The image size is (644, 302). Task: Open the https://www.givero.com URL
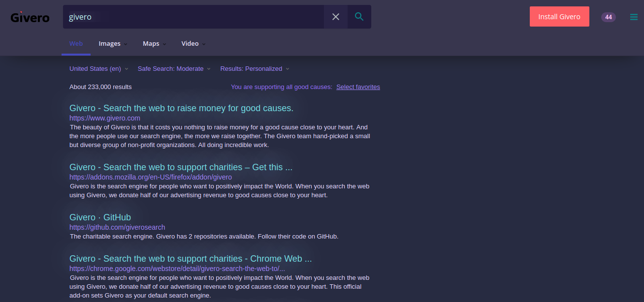tap(105, 118)
